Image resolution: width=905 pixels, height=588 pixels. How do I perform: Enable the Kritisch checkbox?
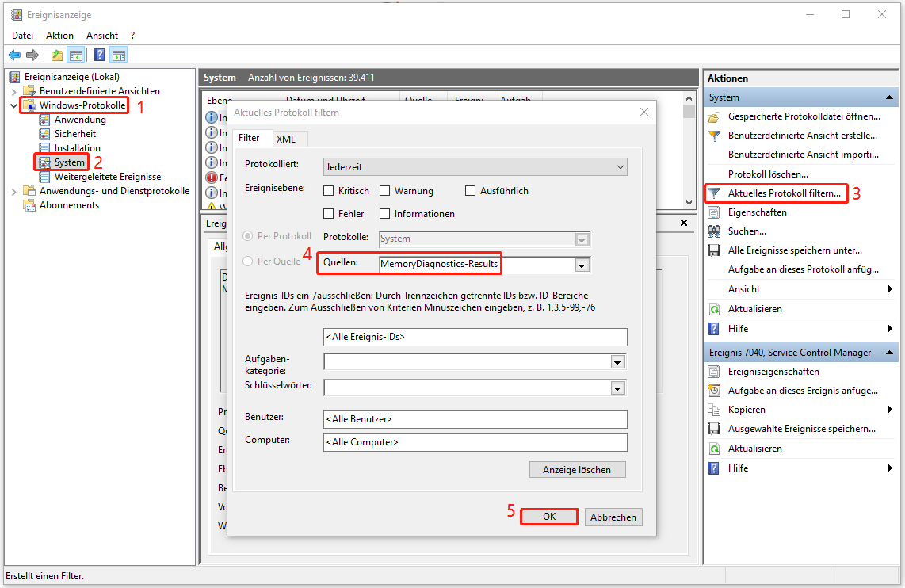[x=328, y=190]
